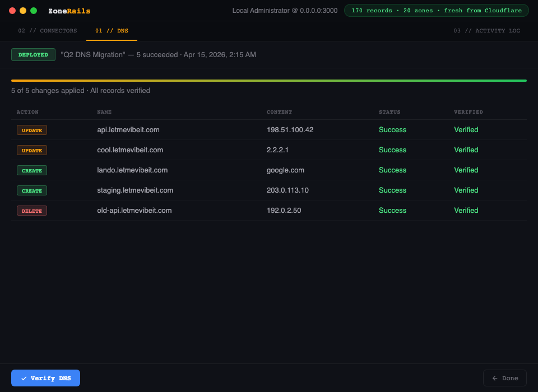
Task: Click the UPDATE badge for cool.letmevibeit.com
Action: [x=31, y=150]
